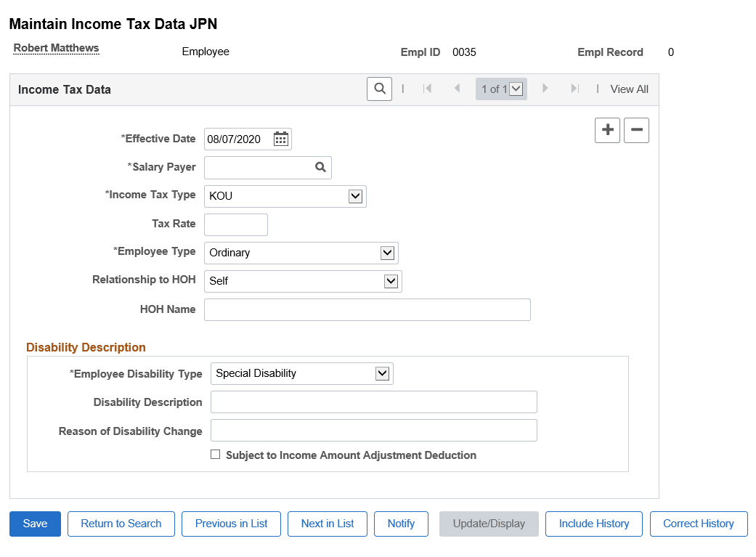Jump to the last record arrow

574,88
